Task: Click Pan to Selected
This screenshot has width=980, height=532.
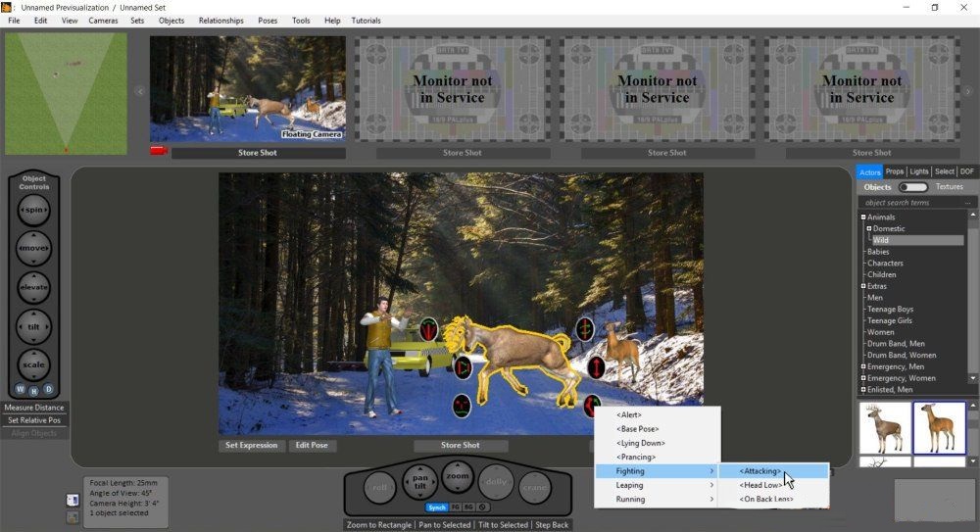Action: [x=444, y=525]
